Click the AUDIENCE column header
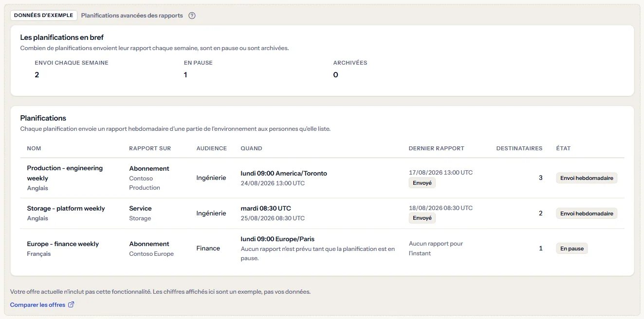 pos(212,148)
